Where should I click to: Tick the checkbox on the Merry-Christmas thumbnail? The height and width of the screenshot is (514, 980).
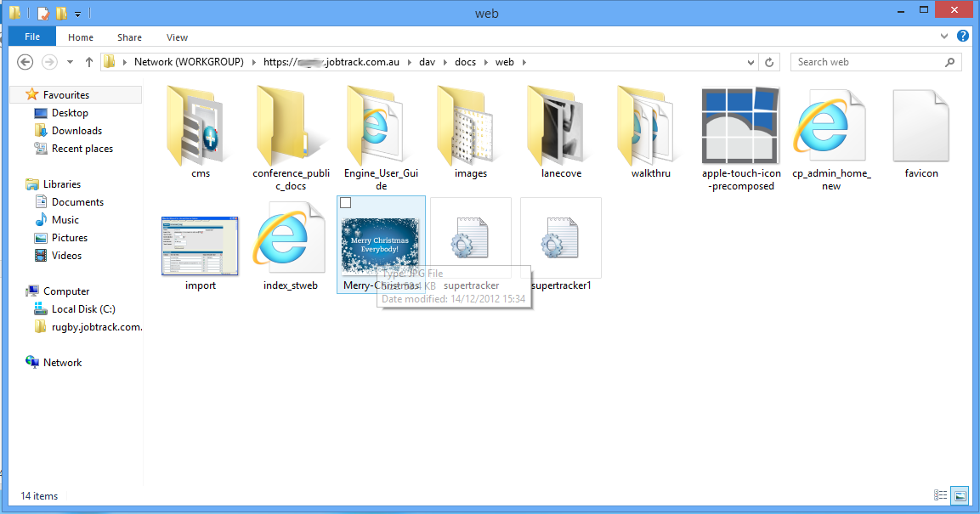[345, 202]
